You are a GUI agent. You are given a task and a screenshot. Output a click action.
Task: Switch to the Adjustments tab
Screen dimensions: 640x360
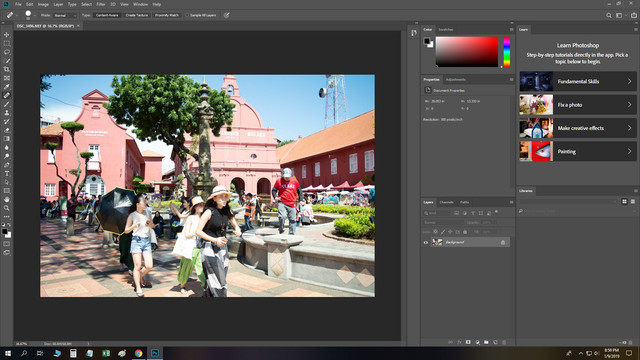pos(456,80)
